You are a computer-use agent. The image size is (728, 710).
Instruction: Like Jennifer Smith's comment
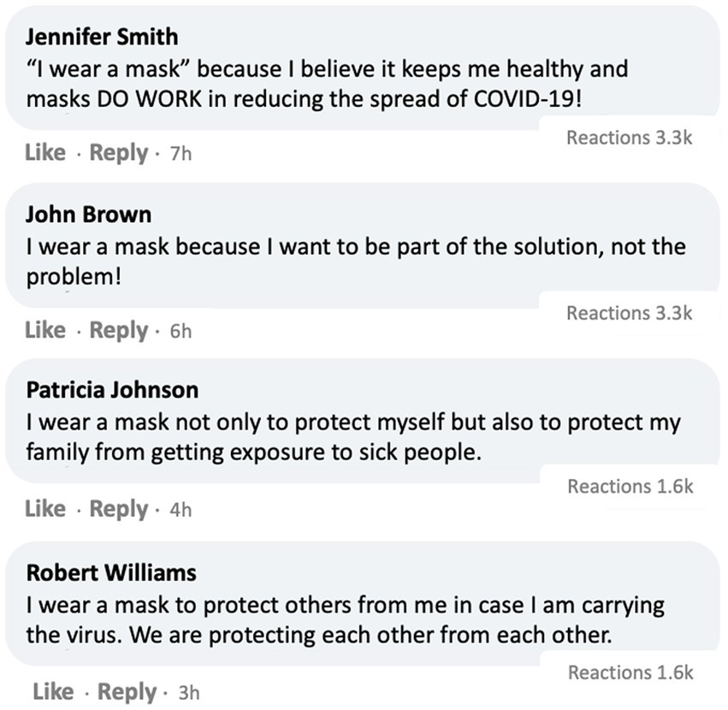[x=44, y=153]
